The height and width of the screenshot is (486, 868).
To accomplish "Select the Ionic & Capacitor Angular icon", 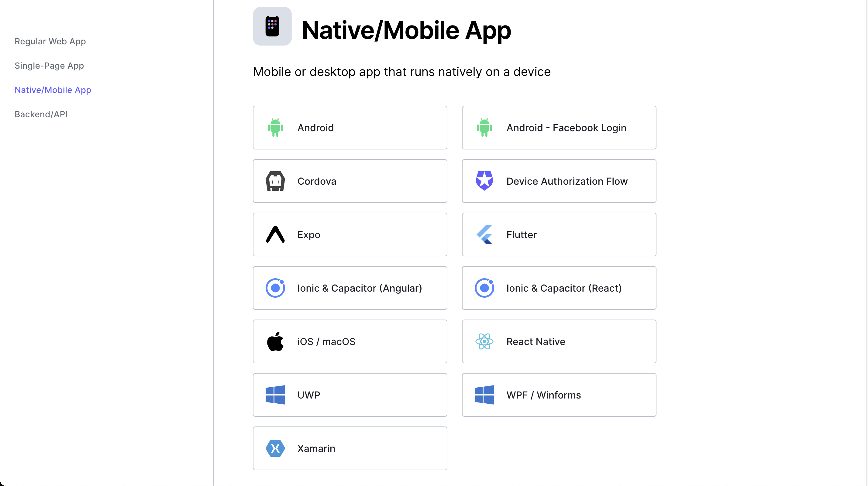I will [x=275, y=288].
